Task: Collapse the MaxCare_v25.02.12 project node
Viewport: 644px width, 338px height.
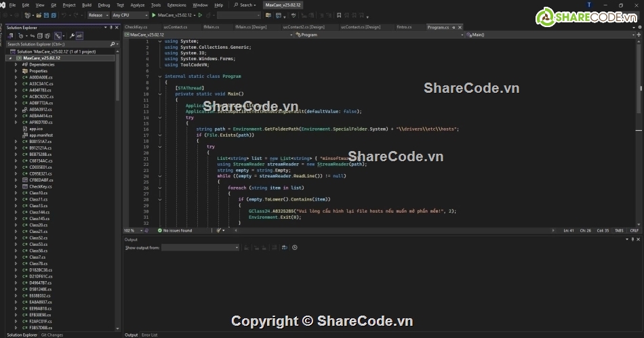Action: (10, 58)
